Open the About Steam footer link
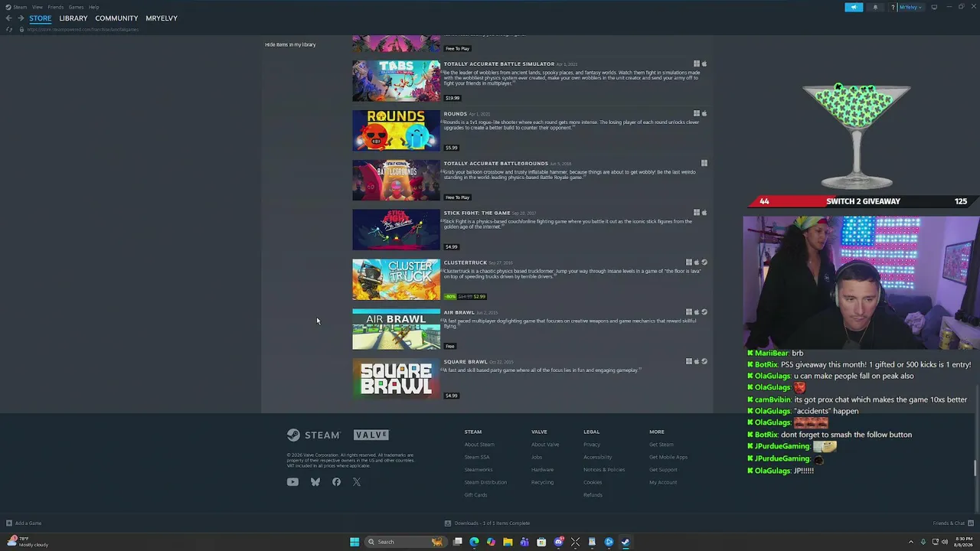The height and width of the screenshot is (551, 980). (479, 445)
